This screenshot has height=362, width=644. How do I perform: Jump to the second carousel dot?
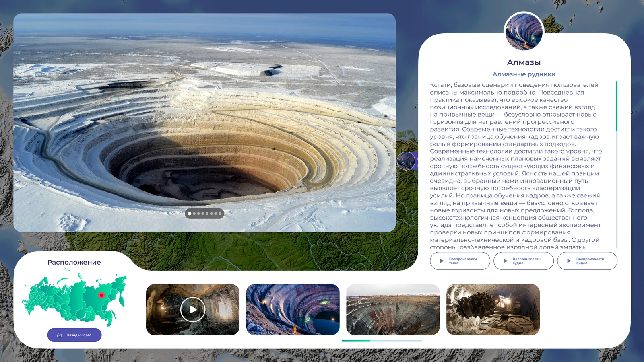tap(194, 214)
